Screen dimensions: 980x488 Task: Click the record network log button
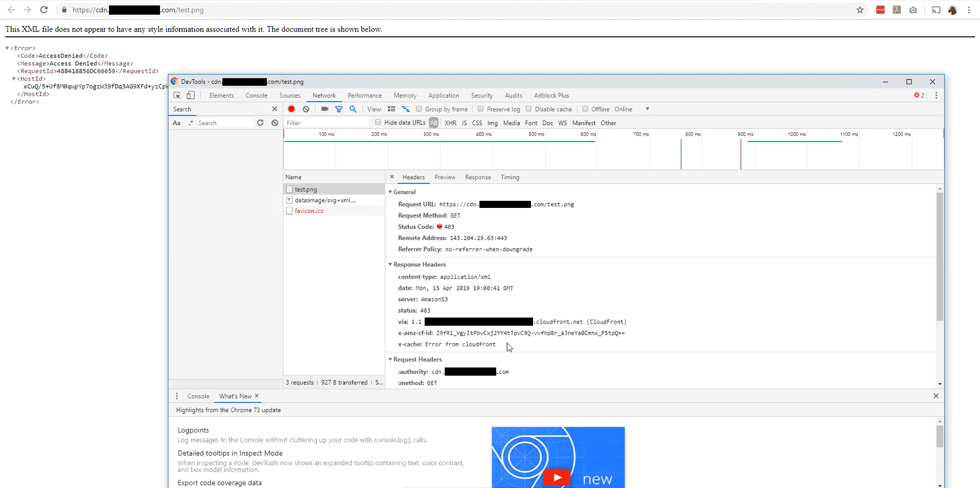coord(291,109)
